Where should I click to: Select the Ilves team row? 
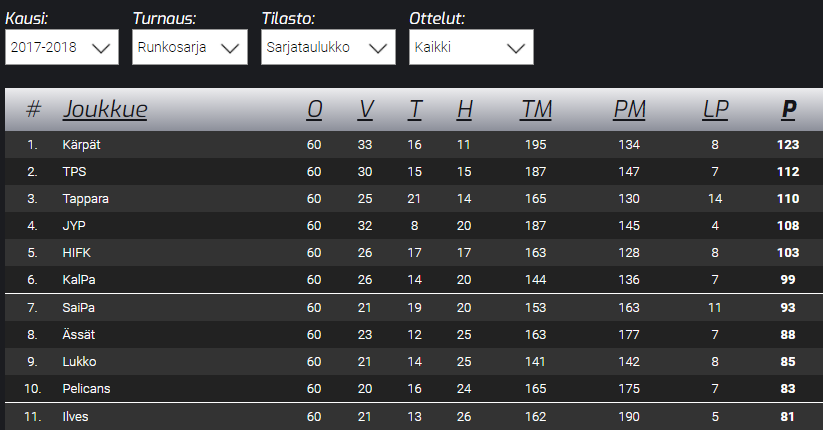pos(414,417)
